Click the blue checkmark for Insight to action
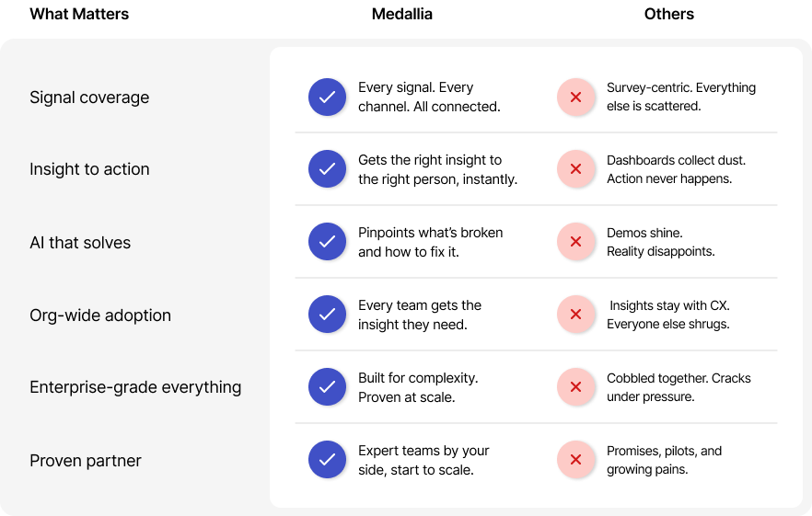Image resolution: width=812 pixels, height=516 pixels. 326,169
